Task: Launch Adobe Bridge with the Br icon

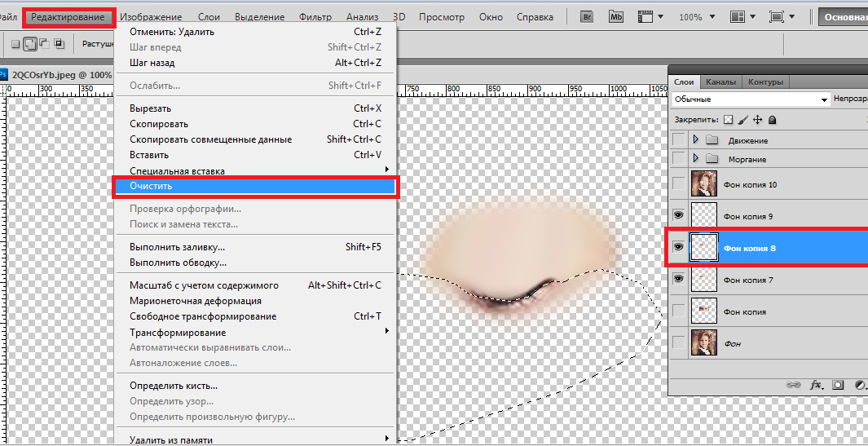Action: 587,16
